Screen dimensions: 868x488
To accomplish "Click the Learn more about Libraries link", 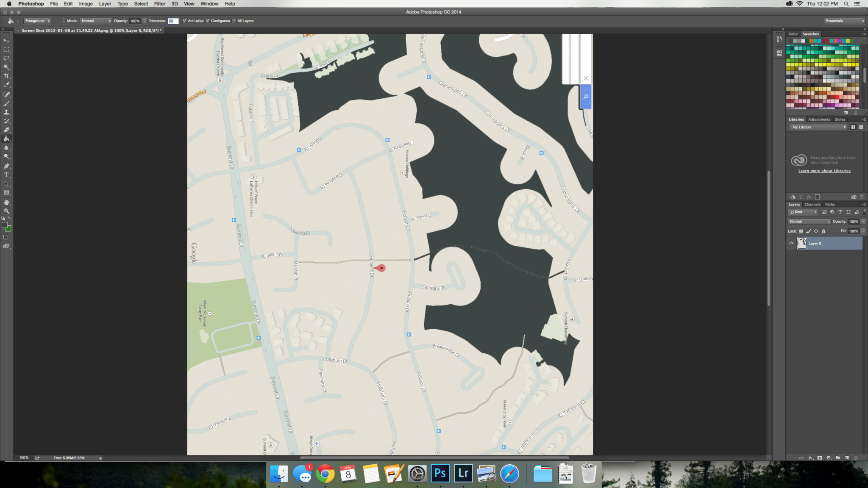I will (x=824, y=171).
